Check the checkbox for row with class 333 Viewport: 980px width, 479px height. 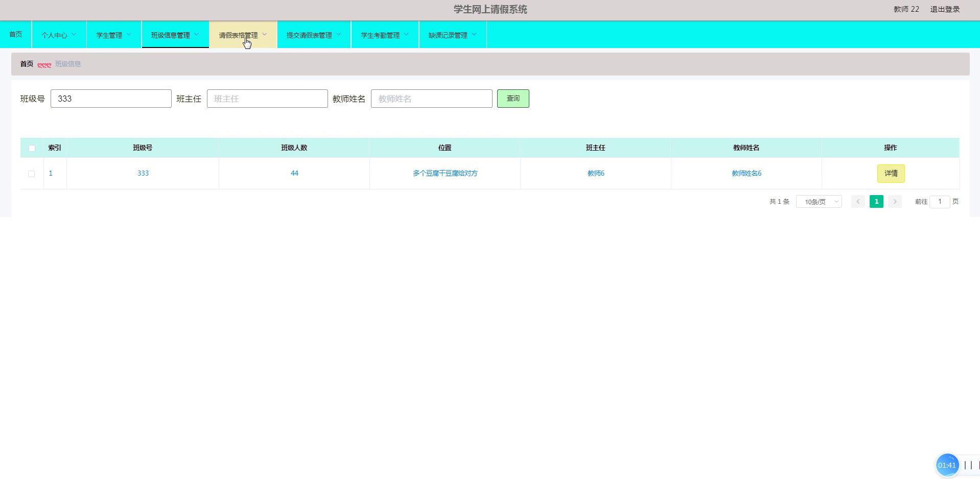point(32,174)
